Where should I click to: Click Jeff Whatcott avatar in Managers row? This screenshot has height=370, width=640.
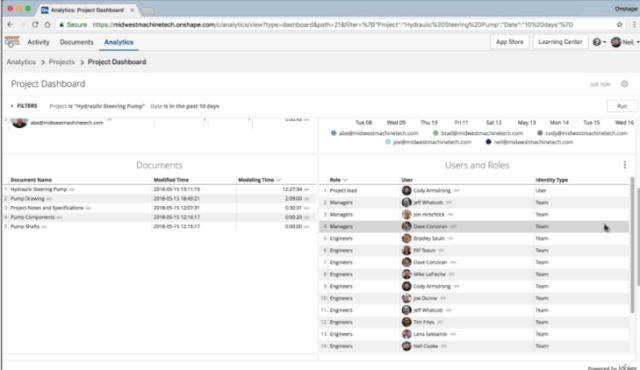click(x=407, y=202)
